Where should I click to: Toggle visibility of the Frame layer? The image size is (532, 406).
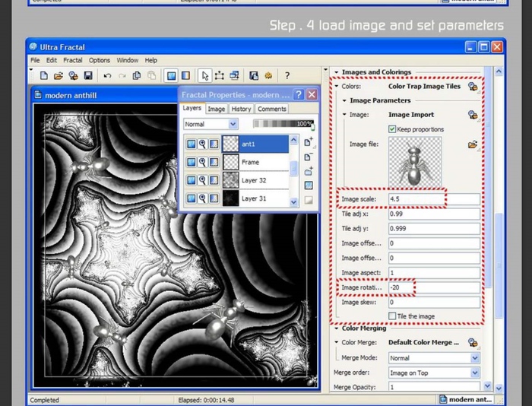point(192,162)
